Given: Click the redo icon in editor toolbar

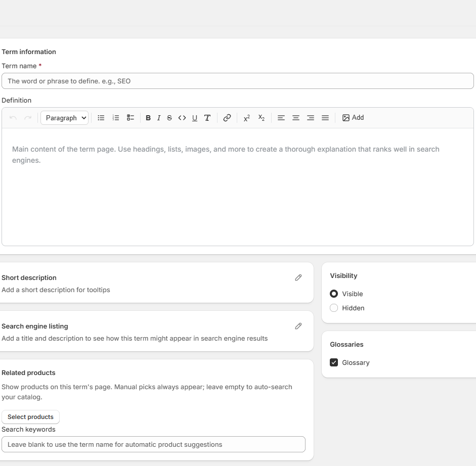Looking at the screenshot, I should click(x=28, y=118).
